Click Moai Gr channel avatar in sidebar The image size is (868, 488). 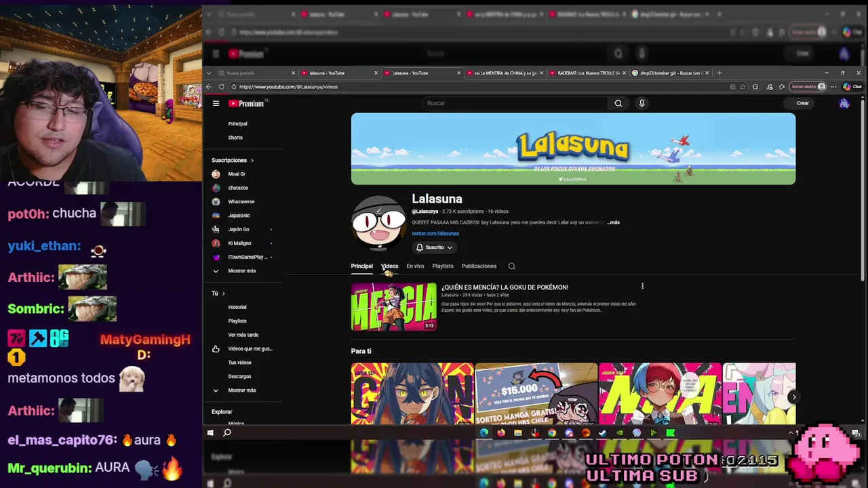[x=216, y=174]
